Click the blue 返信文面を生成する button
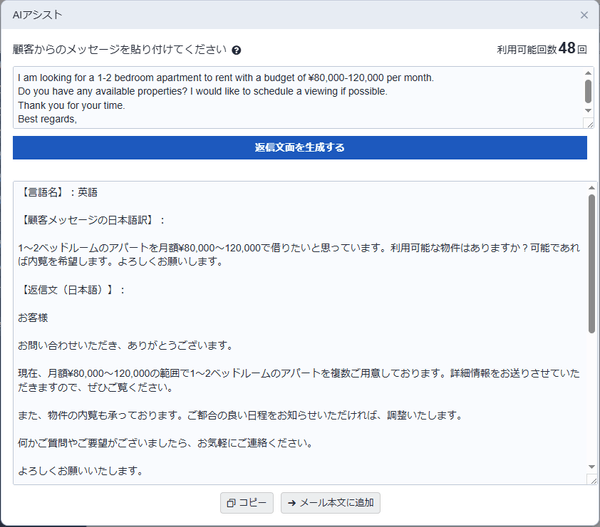 pyautogui.click(x=299, y=147)
